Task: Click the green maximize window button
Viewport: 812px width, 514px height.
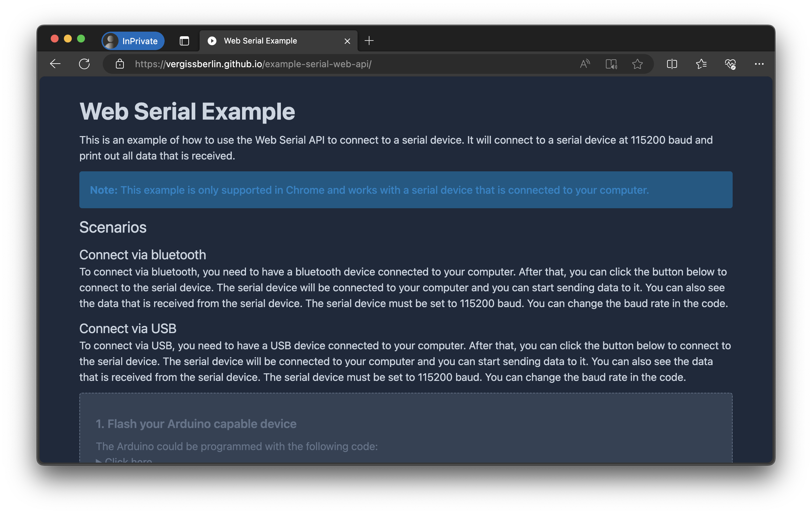Action: click(x=81, y=39)
